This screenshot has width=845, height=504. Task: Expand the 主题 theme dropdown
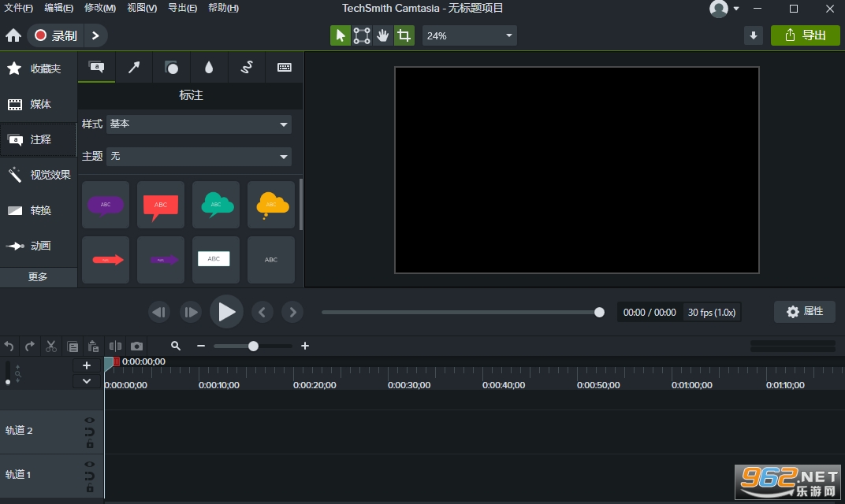(x=199, y=157)
